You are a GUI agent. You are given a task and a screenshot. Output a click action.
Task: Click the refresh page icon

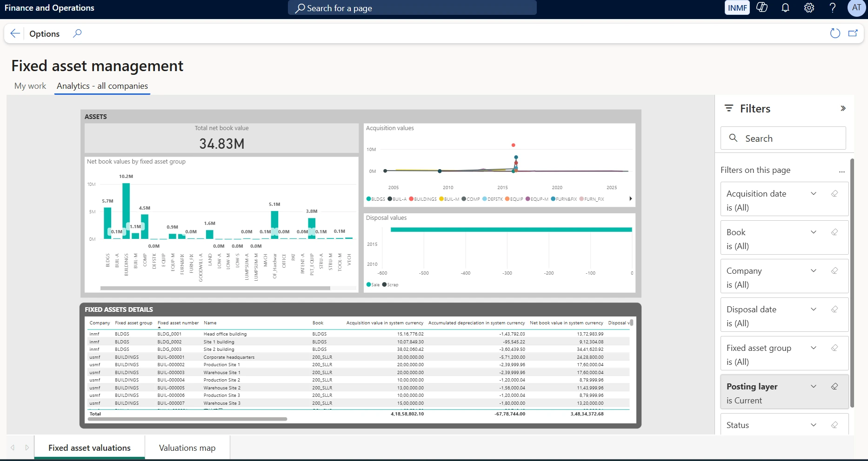pyautogui.click(x=835, y=33)
